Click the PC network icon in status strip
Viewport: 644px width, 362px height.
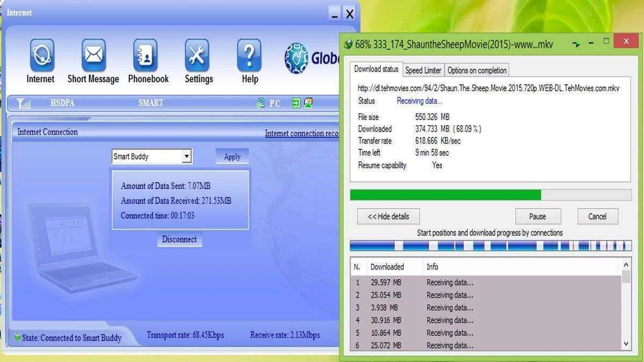pos(261,103)
